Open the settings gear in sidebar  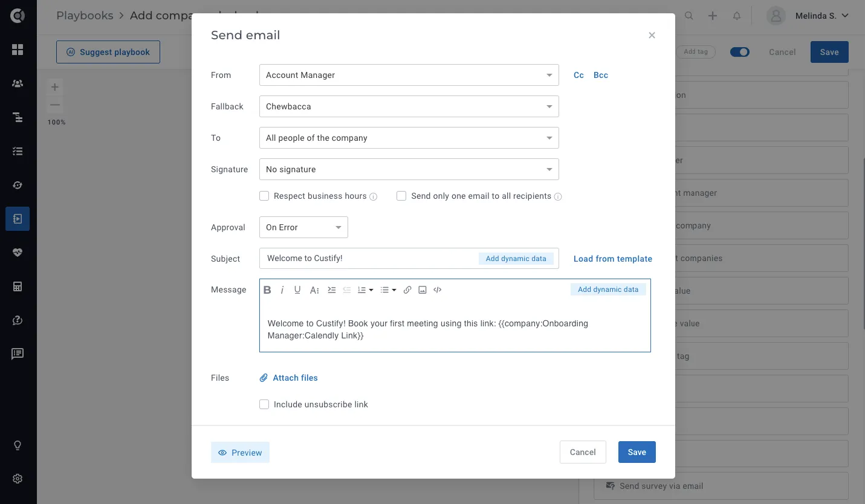(x=18, y=479)
